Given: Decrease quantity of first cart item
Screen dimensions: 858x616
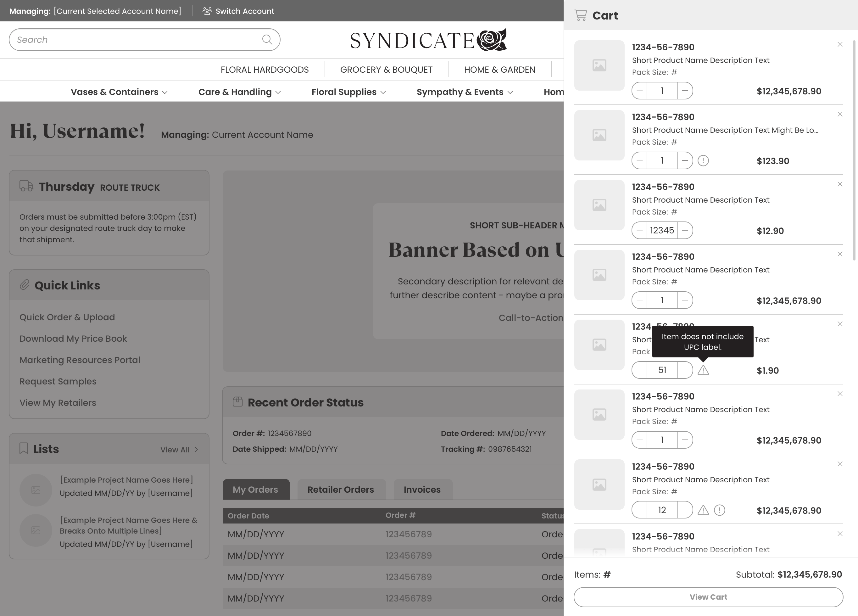Looking at the screenshot, I should (639, 91).
